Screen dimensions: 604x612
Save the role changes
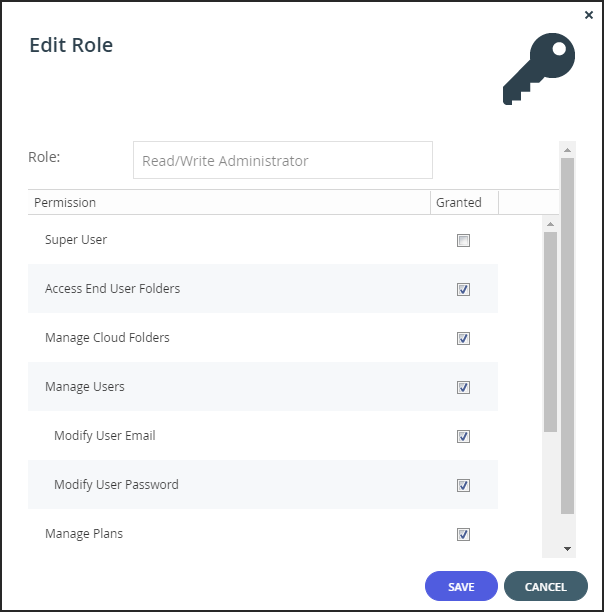pos(461,586)
